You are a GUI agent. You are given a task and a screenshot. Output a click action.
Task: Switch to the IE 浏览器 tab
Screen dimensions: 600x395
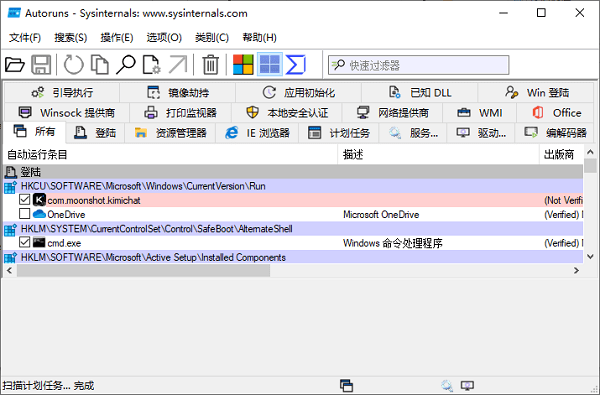pyautogui.click(x=257, y=133)
